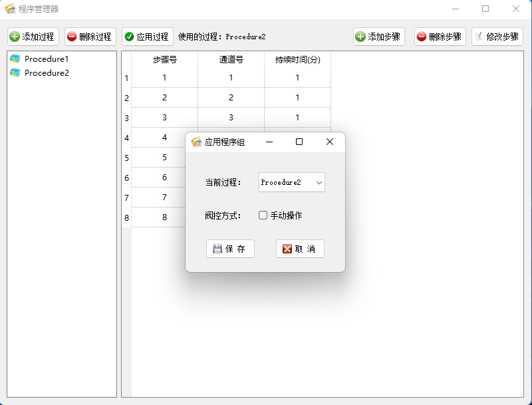Select row header 8 in the table
The height and width of the screenshot is (405, 532).
tap(126, 217)
